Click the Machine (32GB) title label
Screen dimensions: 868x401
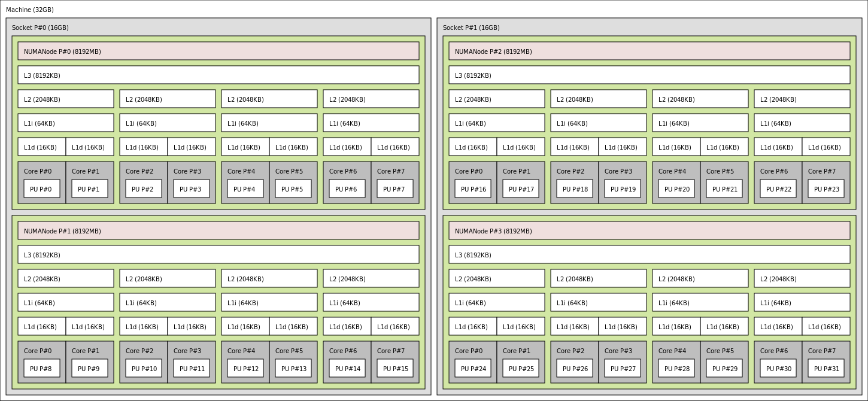tap(30, 10)
